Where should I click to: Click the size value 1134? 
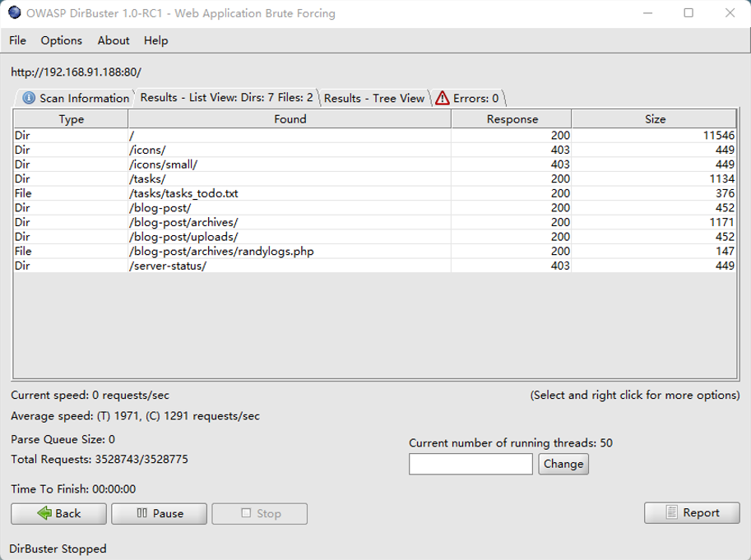pyautogui.click(x=721, y=178)
